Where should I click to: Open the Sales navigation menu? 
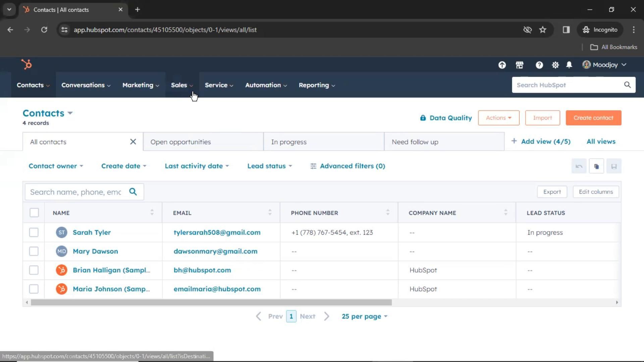pos(182,85)
